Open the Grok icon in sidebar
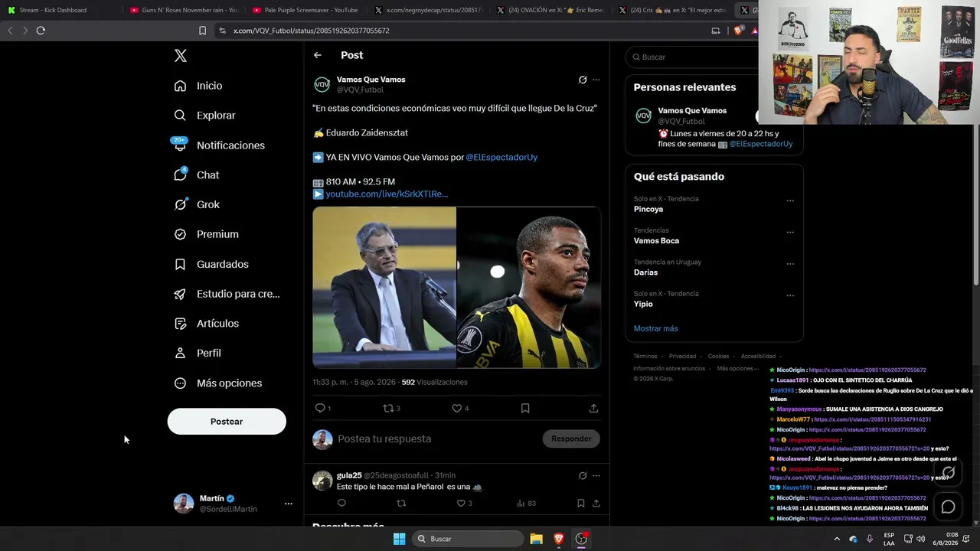 click(180, 204)
